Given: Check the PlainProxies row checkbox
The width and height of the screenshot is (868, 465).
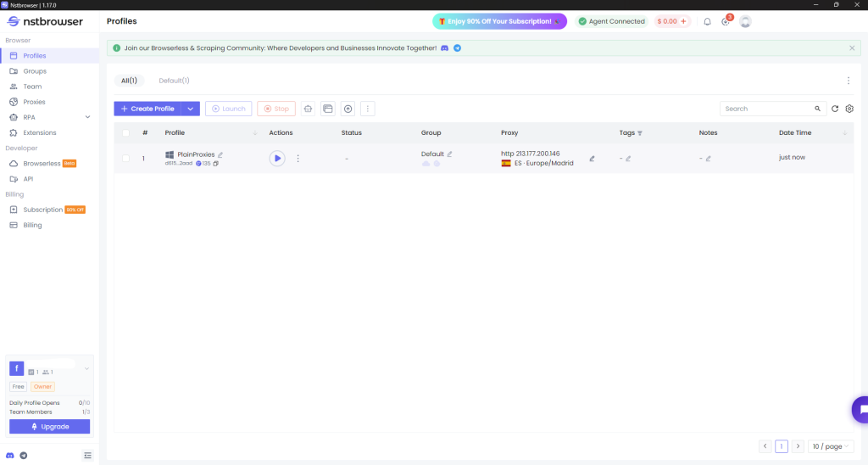Looking at the screenshot, I should [x=125, y=159].
